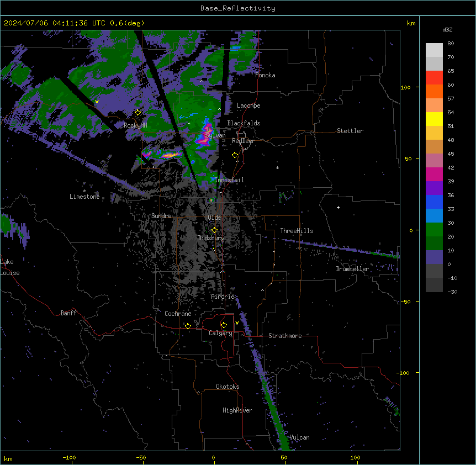Image resolution: width=476 pixels, height=465 pixels.
Task: Pick the light blue 33-30 dBZ swatch
Action: [434, 216]
